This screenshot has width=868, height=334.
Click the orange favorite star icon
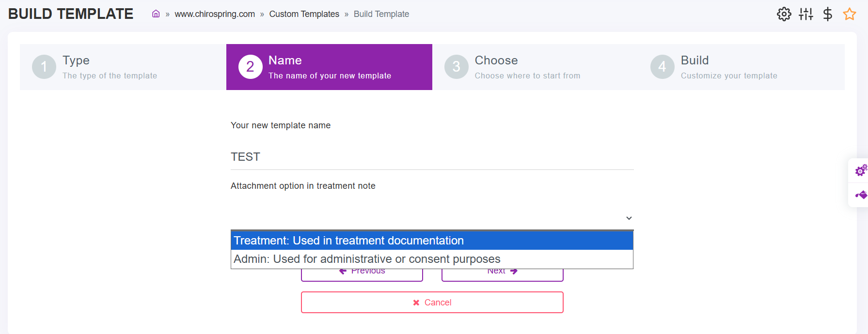pos(849,14)
